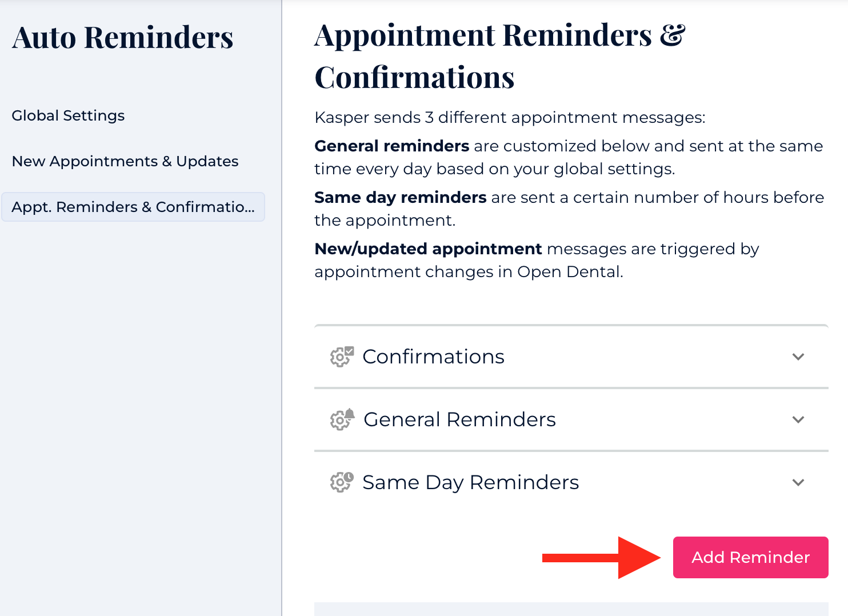Click the General Reminders section title

pyautogui.click(x=459, y=419)
